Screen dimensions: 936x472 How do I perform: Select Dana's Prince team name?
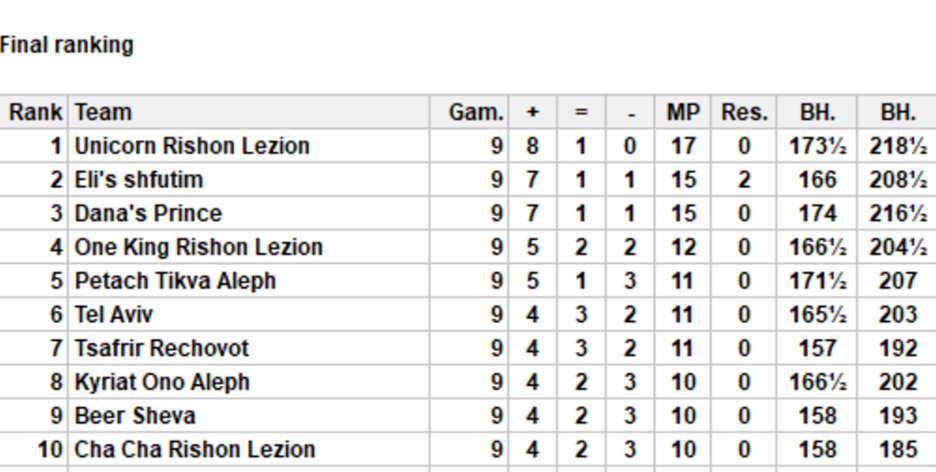[x=148, y=214]
